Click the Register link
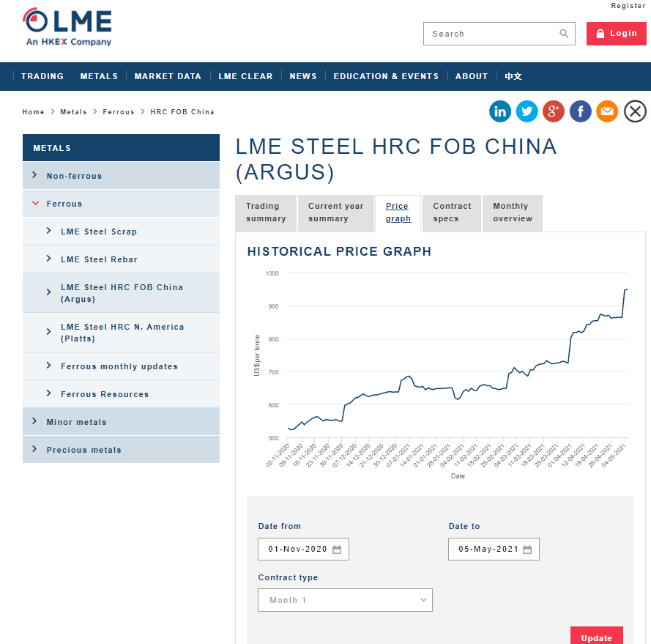 click(x=628, y=6)
